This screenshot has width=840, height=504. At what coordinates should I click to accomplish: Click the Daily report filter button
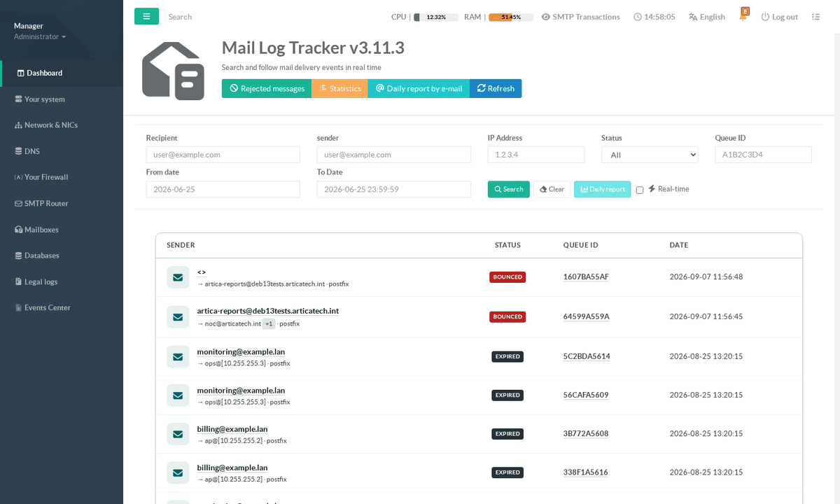pyautogui.click(x=603, y=189)
